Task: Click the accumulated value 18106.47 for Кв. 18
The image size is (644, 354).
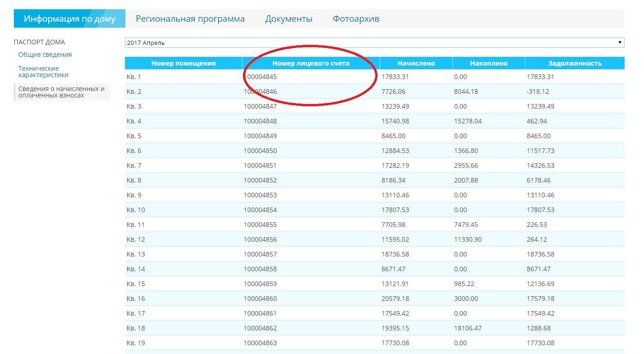Action: click(x=470, y=328)
